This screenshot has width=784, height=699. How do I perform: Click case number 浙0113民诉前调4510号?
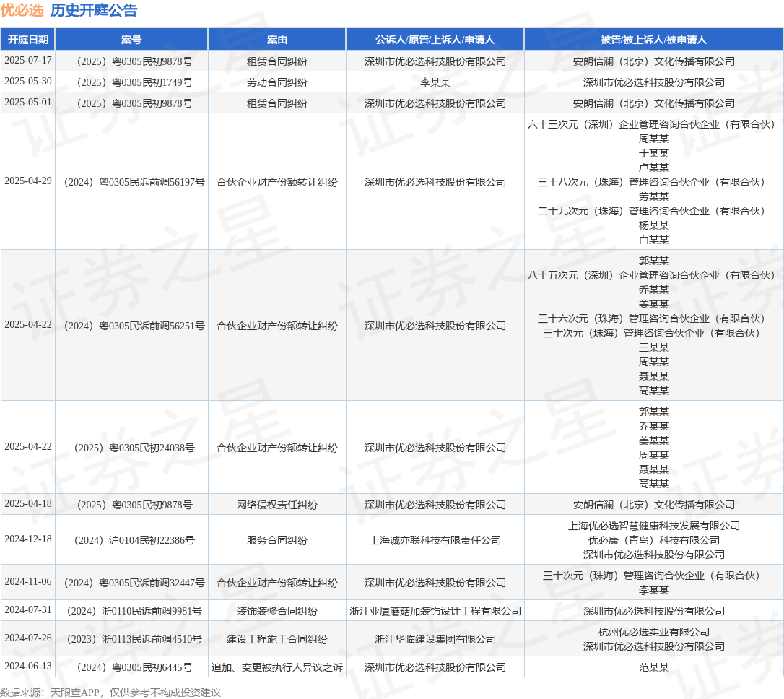click(x=134, y=639)
